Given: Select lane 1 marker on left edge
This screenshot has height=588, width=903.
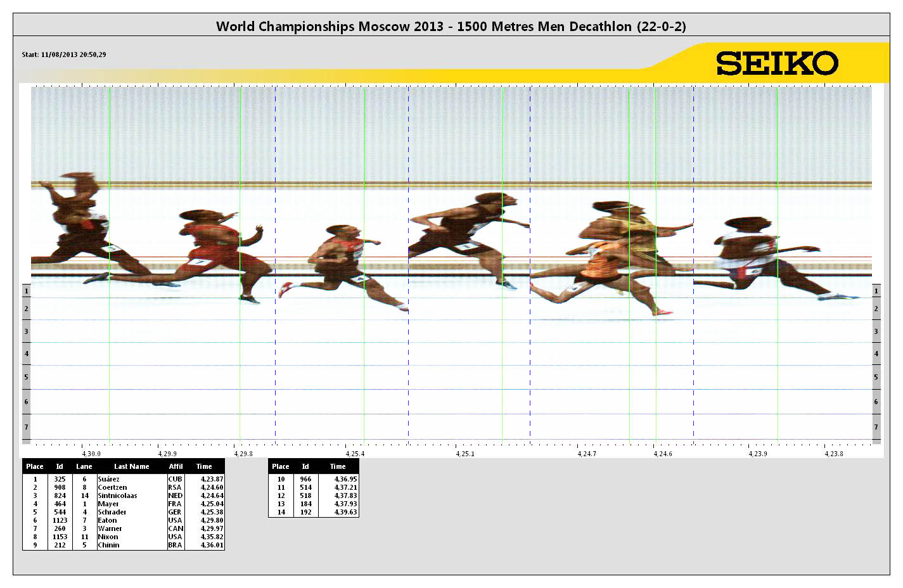Looking at the screenshot, I should [26, 291].
